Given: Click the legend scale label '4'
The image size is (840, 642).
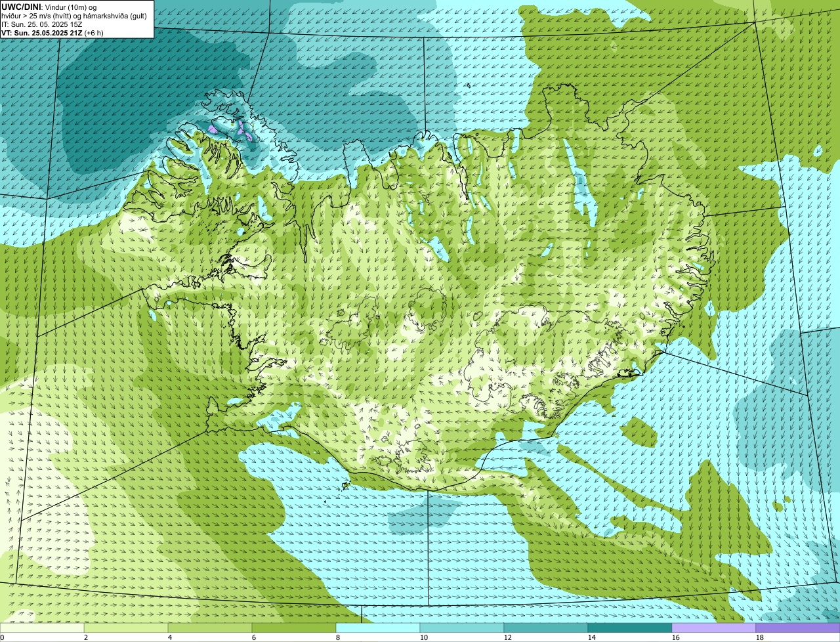Looking at the screenshot, I should [170, 637].
